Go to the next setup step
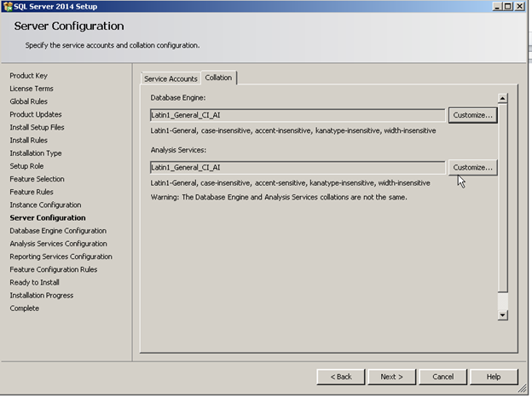The width and height of the screenshot is (532, 398). (391, 377)
